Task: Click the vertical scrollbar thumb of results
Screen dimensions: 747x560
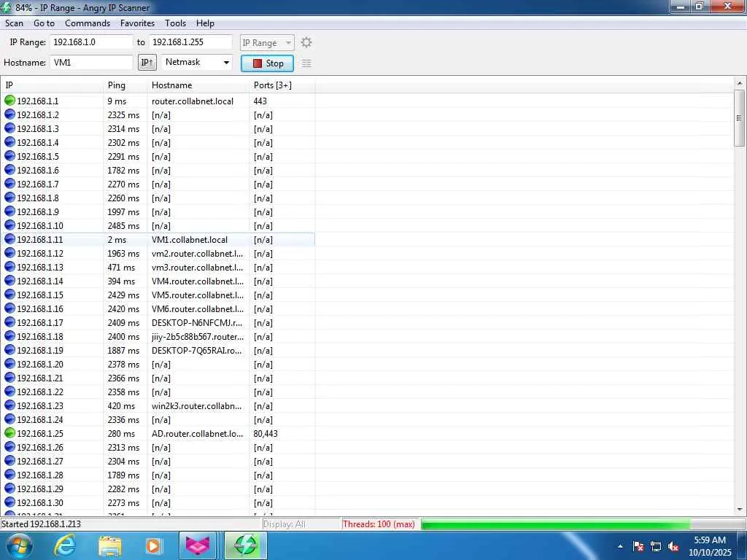Action: 739,118
